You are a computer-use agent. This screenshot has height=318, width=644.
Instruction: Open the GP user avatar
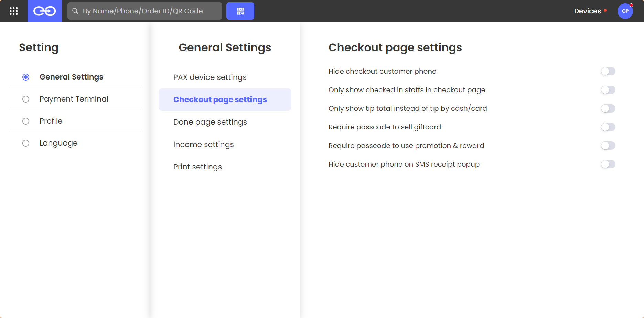(625, 11)
